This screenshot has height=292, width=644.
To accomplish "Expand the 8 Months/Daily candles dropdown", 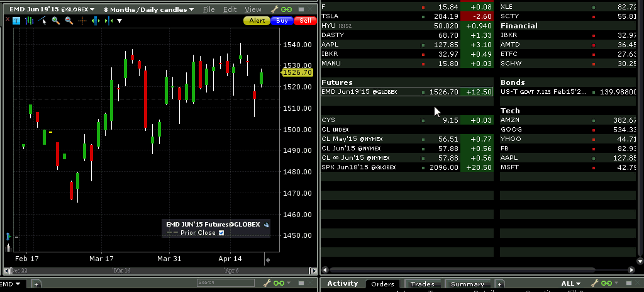I will click(x=148, y=10).
